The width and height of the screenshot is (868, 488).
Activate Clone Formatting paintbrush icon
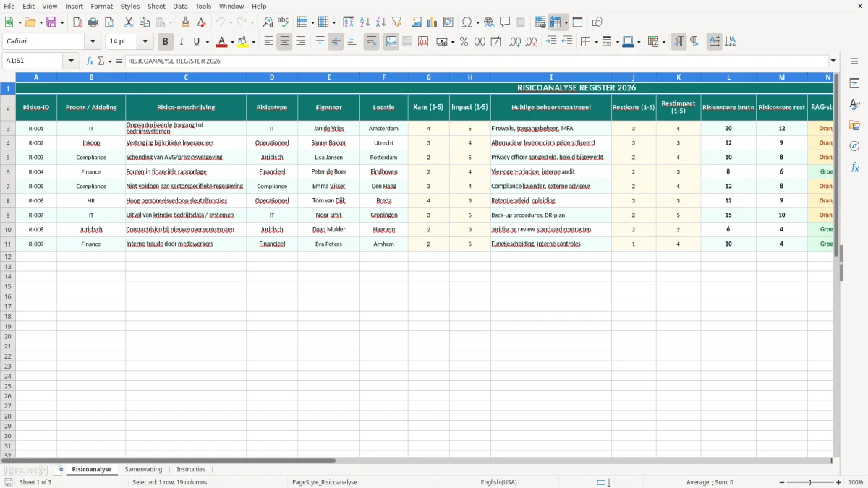point(186,22)
